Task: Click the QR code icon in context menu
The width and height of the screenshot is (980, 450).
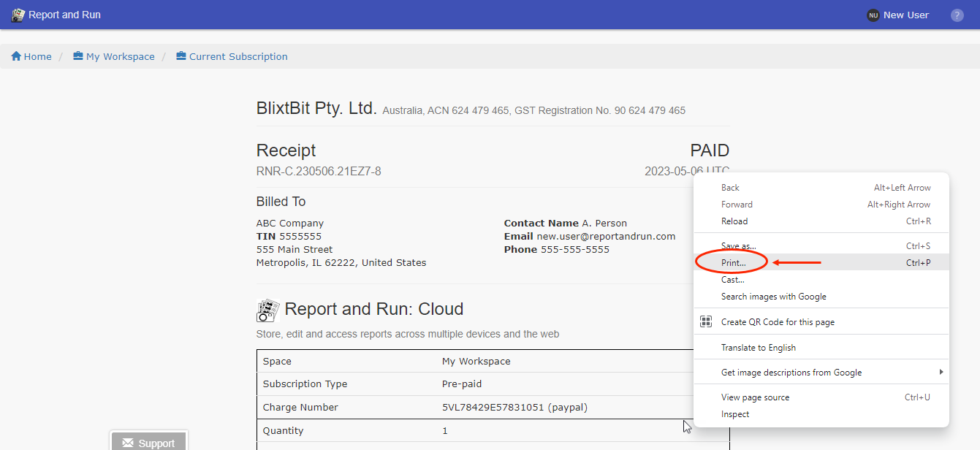Action: coord(706,322)
